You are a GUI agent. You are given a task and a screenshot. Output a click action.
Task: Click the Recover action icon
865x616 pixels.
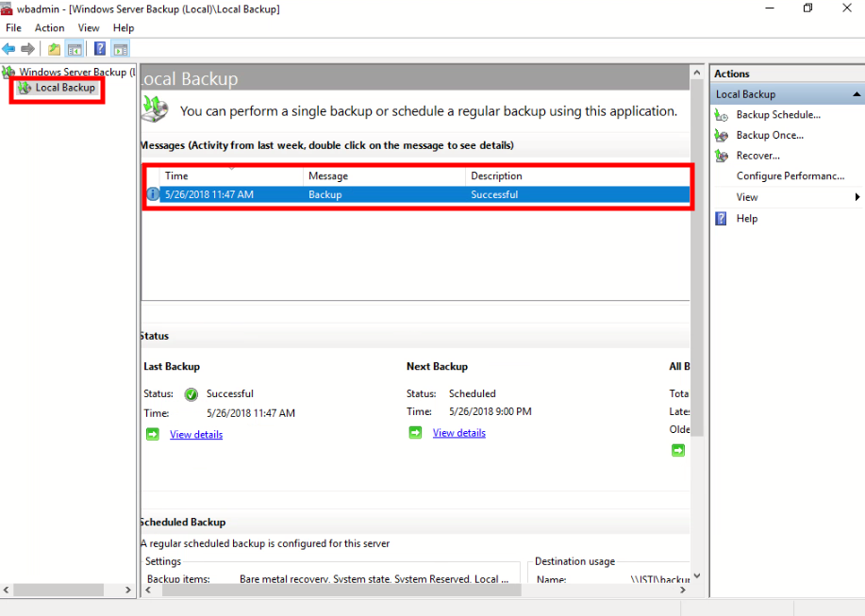point(722,156)
